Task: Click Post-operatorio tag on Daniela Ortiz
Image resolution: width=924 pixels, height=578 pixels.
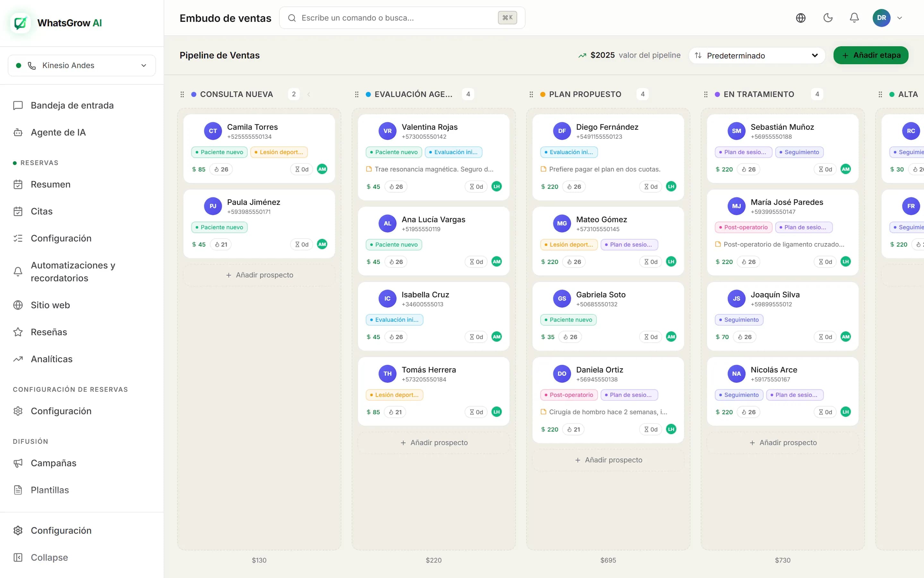Action: pyautogui.click(x=569, y=395)
